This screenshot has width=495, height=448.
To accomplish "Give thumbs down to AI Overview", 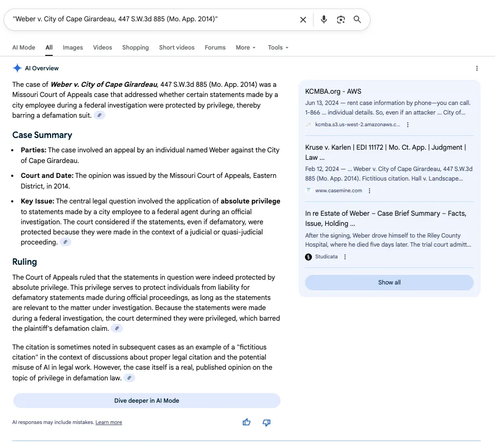I will 267,422.
